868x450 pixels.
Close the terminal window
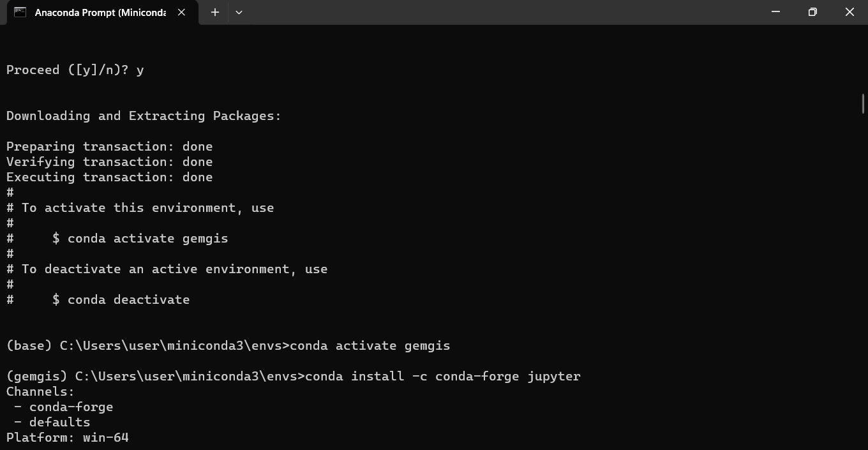pyautogui.click(x=849, y=12)
